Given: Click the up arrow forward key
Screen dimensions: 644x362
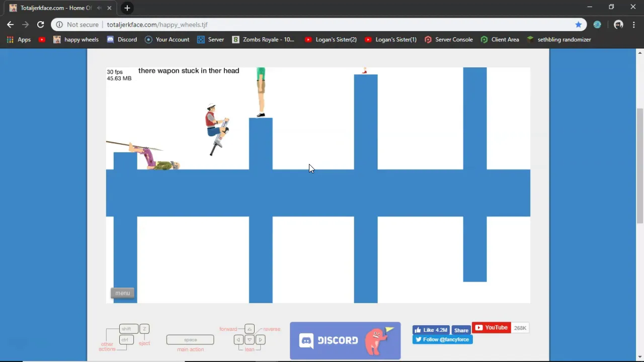Looking at the screenshot, I should (250, 329).
